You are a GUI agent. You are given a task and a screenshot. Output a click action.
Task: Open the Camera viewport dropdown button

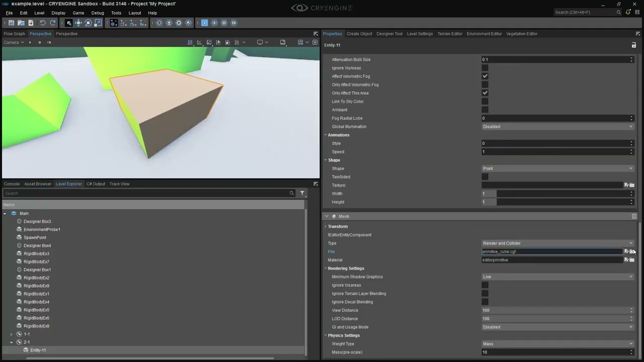[x=14, y=42]
